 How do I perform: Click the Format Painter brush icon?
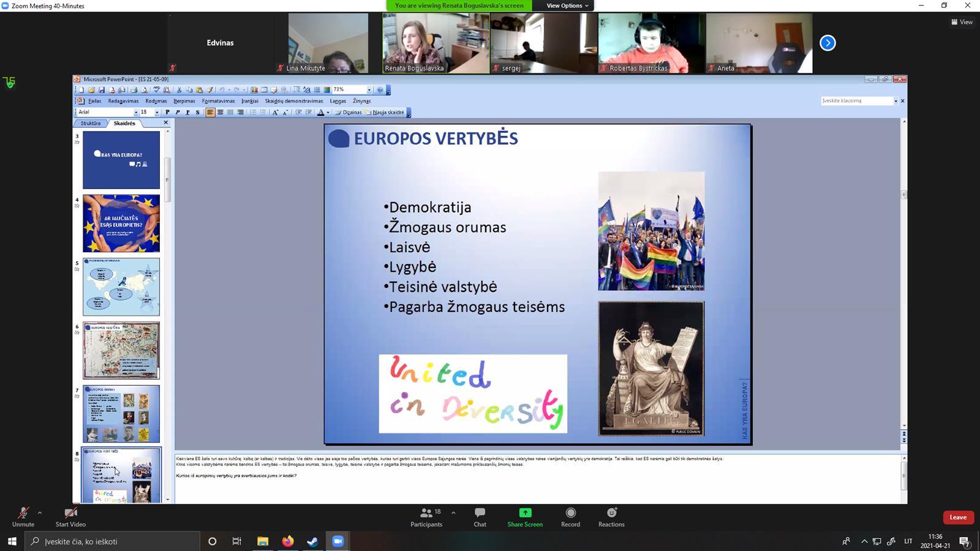tap(209, 90)
